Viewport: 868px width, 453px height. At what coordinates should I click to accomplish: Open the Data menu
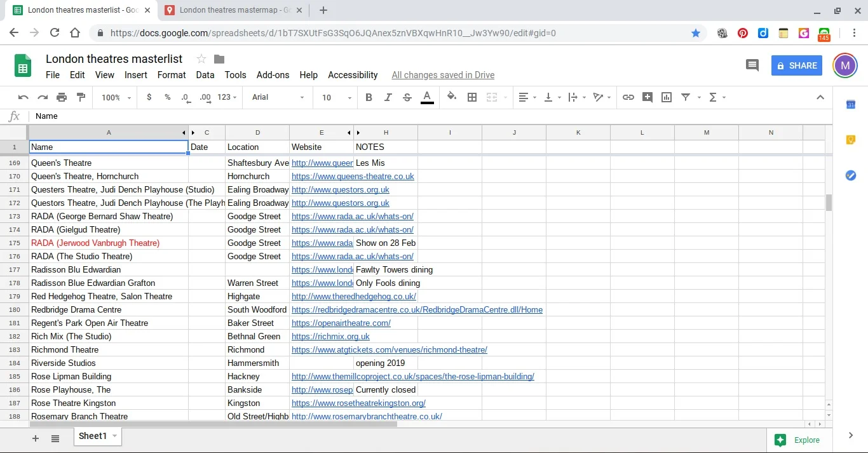click(x=205, y=75)
